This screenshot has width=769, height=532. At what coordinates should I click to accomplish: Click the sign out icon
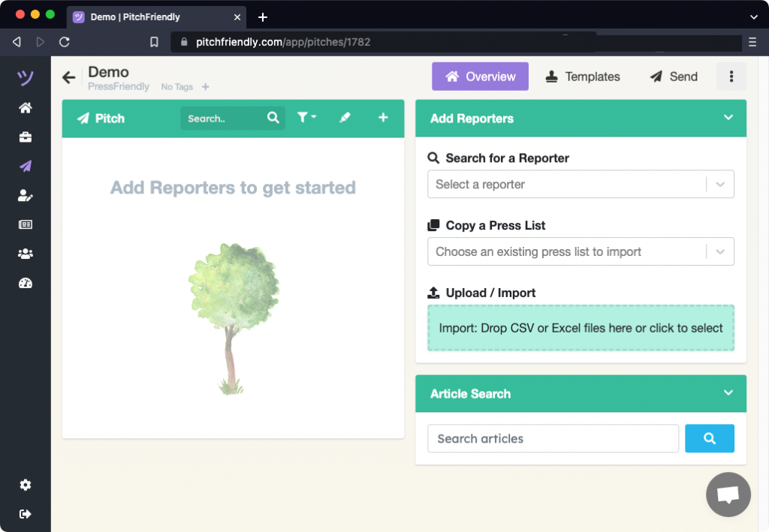click(26, 514)
